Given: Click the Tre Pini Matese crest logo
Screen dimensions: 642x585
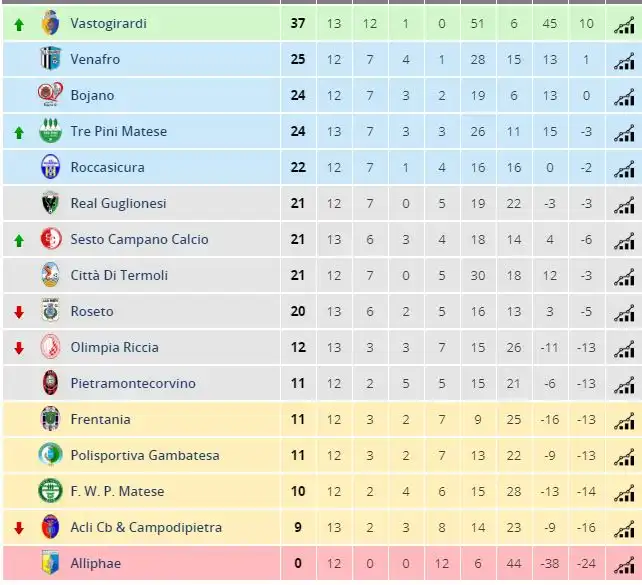Looking at the screenshot, I should coord(50,131).
